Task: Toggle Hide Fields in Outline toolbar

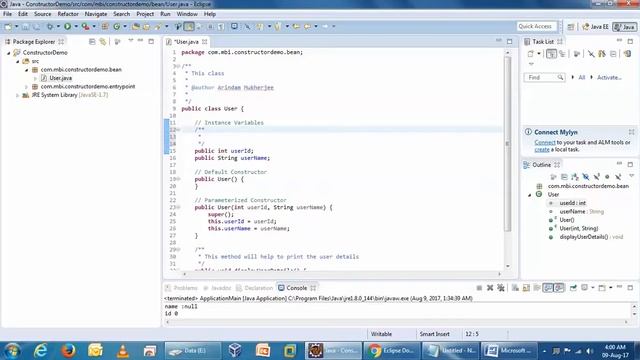Action: click(586, 177)
